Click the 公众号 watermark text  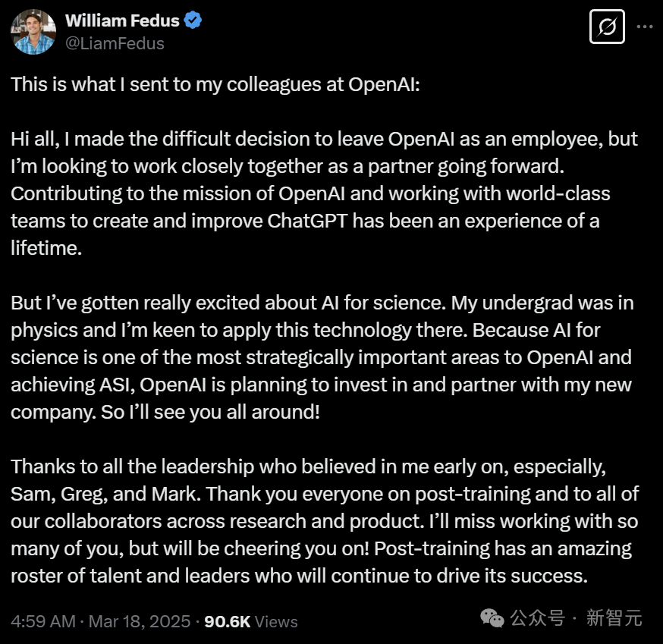click(537, 619)
